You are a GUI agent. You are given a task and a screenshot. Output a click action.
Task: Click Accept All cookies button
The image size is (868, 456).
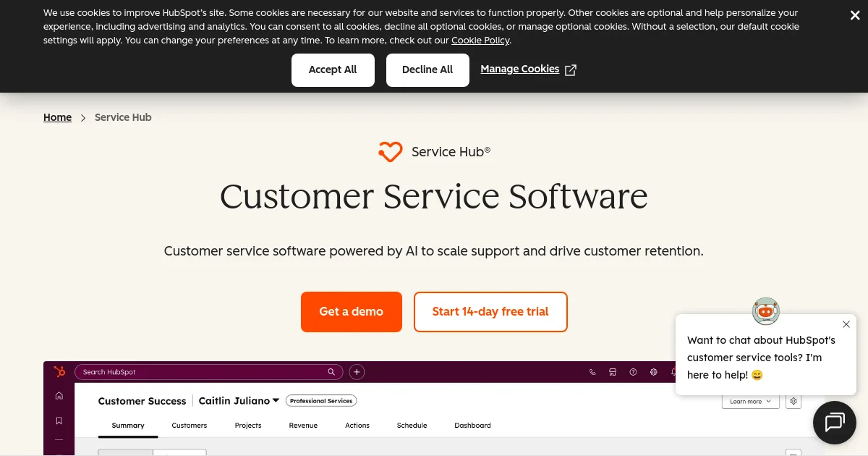point(333,70)
